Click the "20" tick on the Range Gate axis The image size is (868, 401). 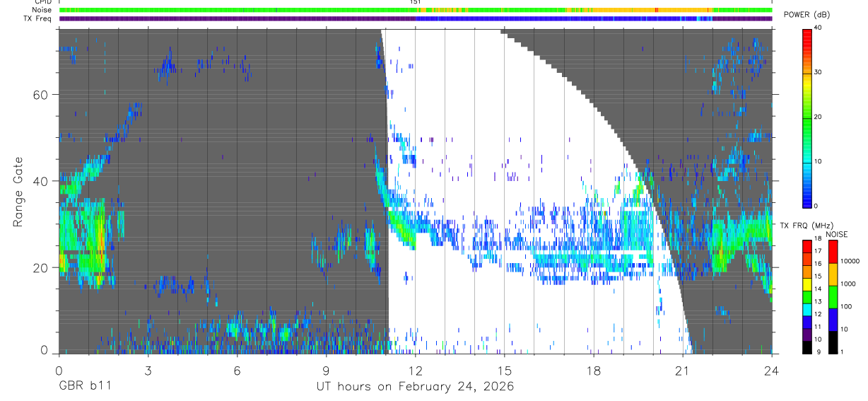coord(42,267)
